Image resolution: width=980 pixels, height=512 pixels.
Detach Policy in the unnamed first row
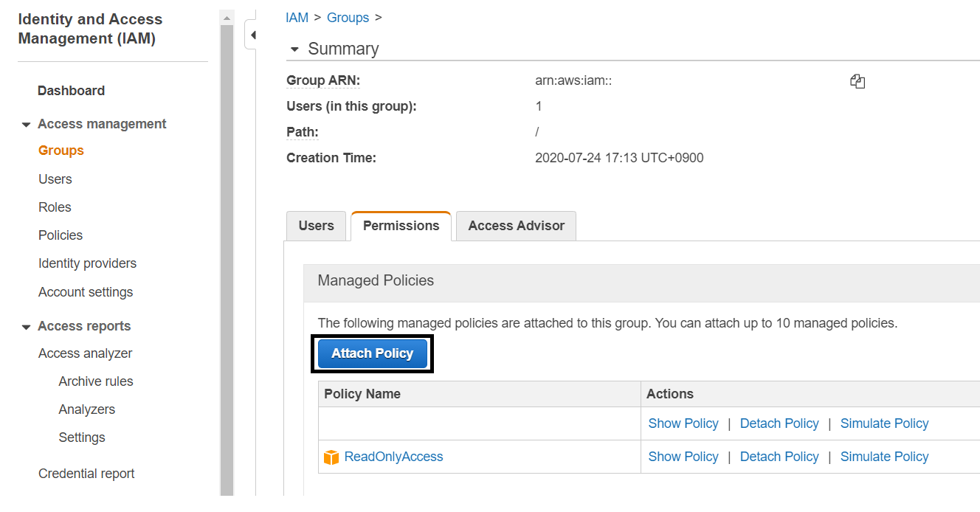779,423
